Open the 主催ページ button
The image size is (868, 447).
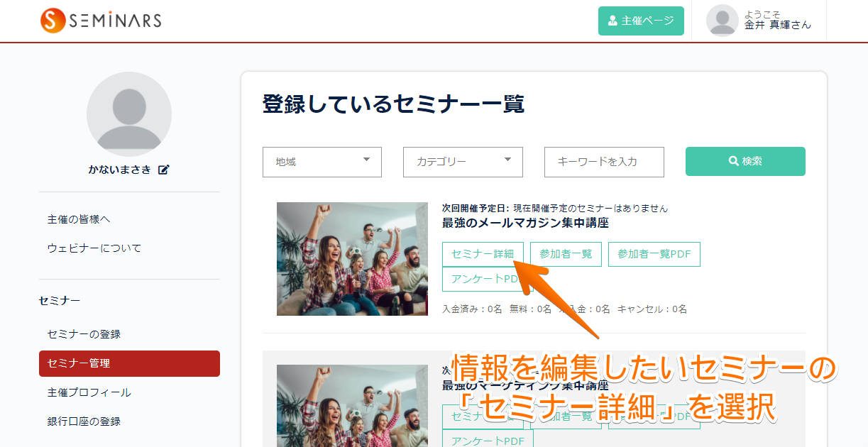(x=641, y=21)
